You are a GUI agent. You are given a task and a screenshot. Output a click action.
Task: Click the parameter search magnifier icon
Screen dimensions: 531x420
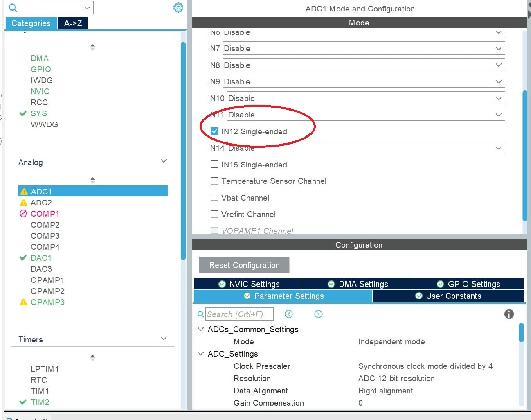(200, 314)
